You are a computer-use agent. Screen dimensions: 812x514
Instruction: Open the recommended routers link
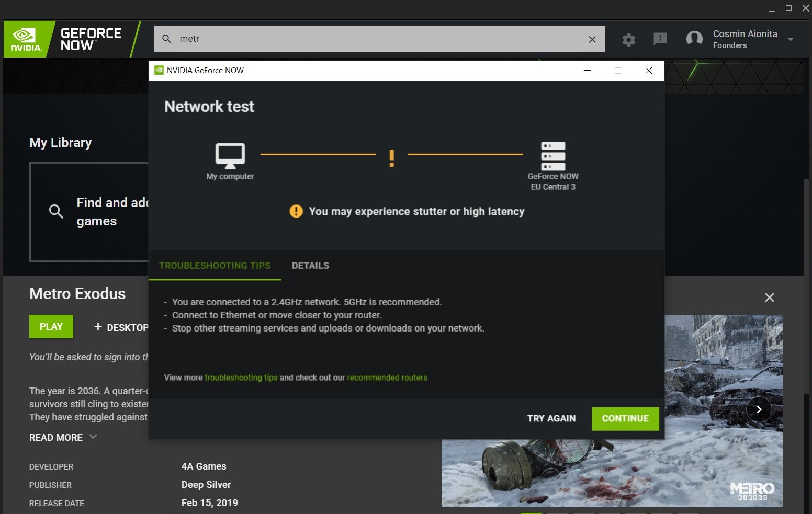pyautogui.click(x=387, y=378)
